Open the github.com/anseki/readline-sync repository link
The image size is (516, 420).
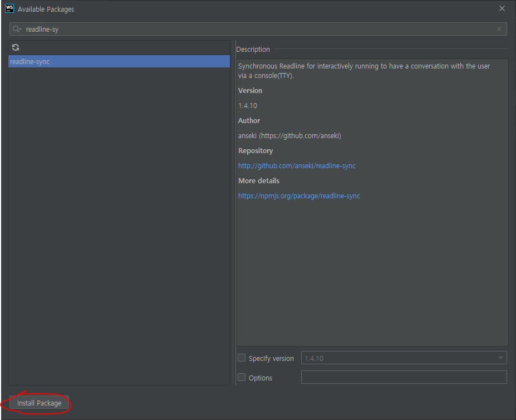297,165
